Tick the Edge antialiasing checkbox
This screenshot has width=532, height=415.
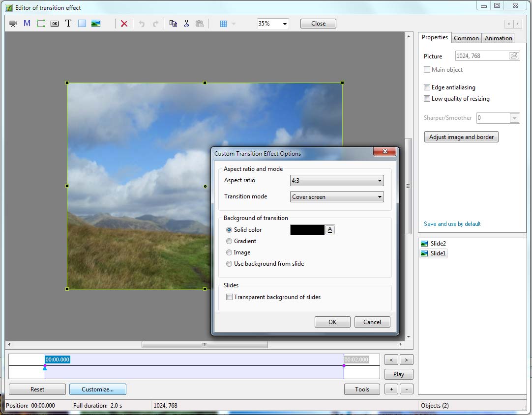coord(427,87)
